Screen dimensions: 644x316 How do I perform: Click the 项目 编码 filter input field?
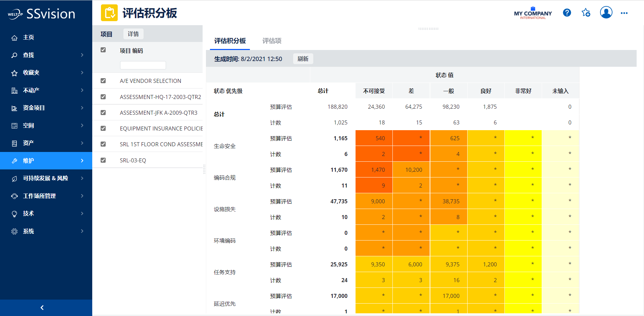coord(143,65)
